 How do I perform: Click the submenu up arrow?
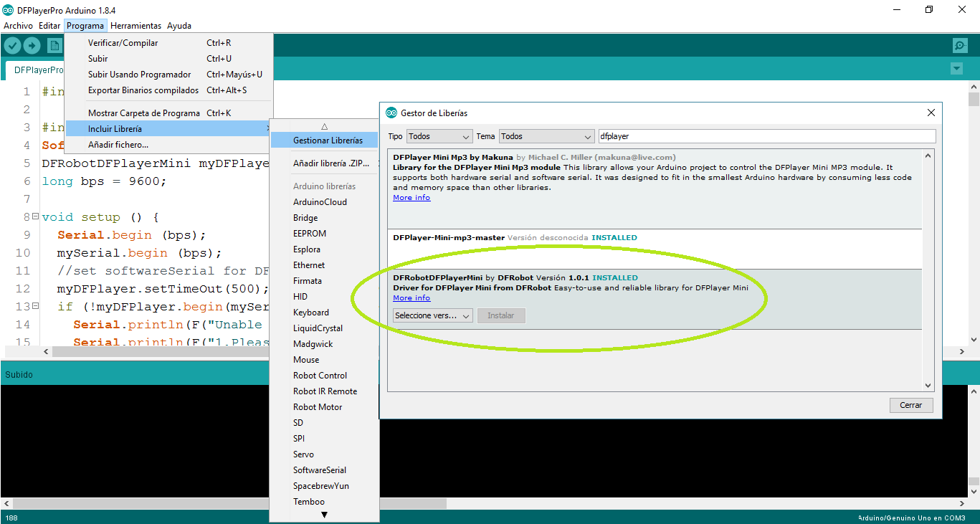click(x=324, y=125)
